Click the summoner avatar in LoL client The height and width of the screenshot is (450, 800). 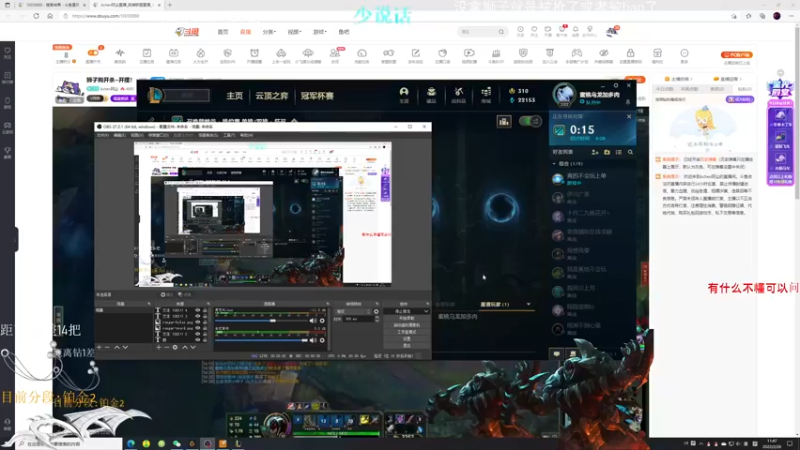click(x=564, y=94)
